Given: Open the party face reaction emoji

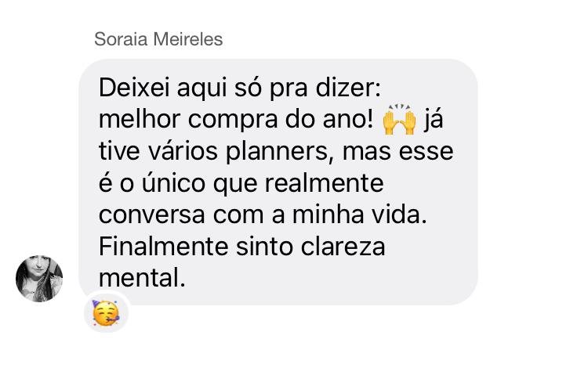Looking at the screenshot, I should click(x=106, y=313).
